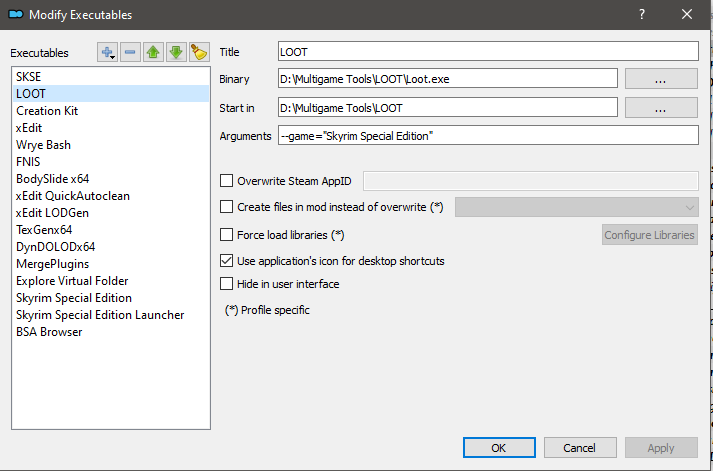Viewport: 713px width, 471px height.
Task: Click the Mod Organizer icon in title bar
Action: [x=15, y=14]
